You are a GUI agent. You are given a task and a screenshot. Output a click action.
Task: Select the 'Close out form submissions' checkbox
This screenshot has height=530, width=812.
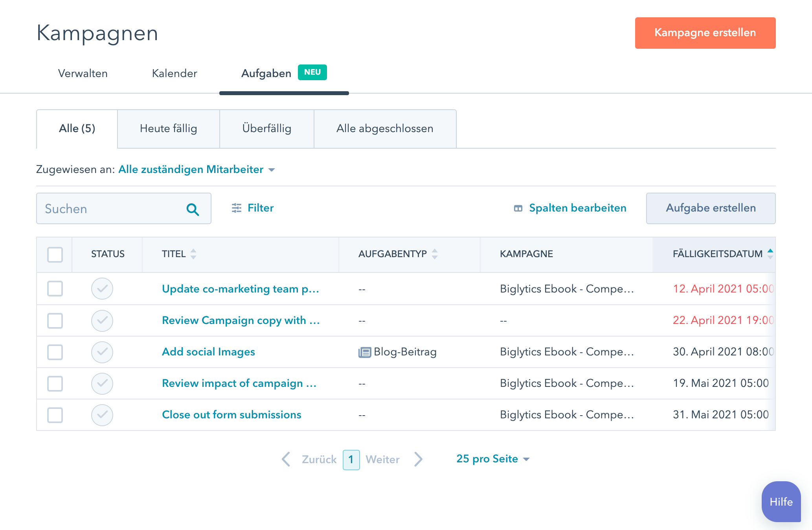55,415
